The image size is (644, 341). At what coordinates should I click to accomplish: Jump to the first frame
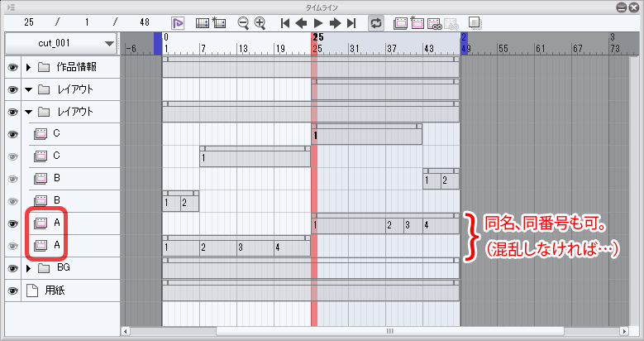[x=284, y=23]
